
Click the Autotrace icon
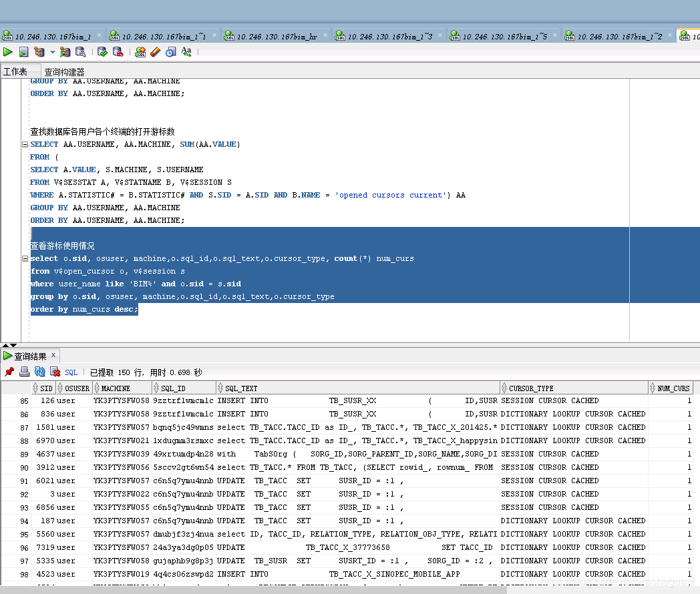65,52
